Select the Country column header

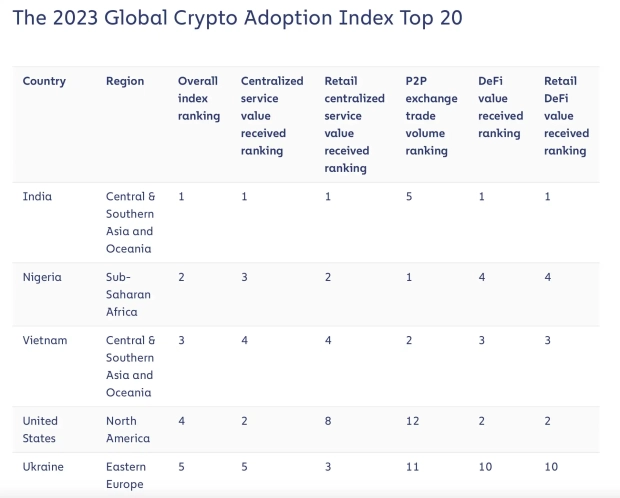coord(45,81)
